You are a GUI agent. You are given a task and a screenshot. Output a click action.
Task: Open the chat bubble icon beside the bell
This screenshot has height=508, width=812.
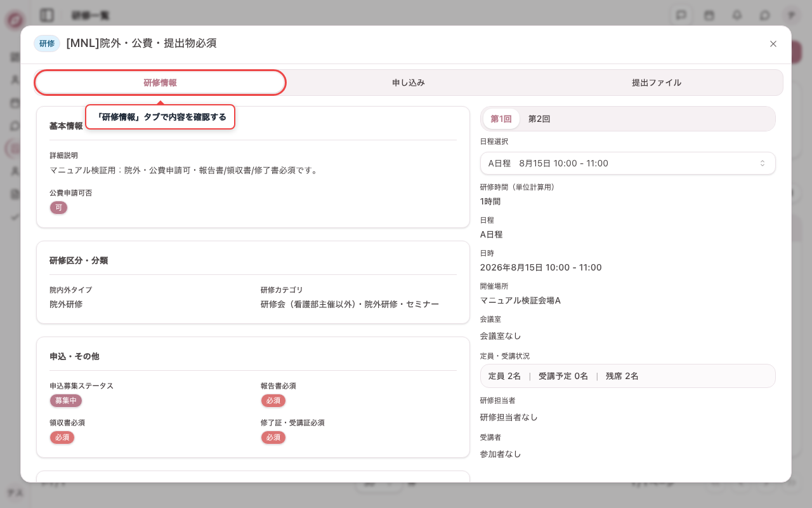[x=765, y=15]
